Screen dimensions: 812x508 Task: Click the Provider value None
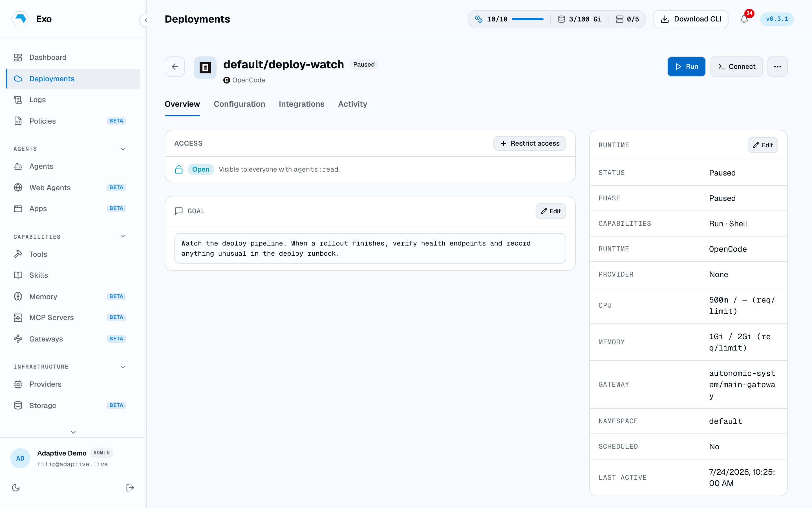pyautogui.click(x=718, y=275)
